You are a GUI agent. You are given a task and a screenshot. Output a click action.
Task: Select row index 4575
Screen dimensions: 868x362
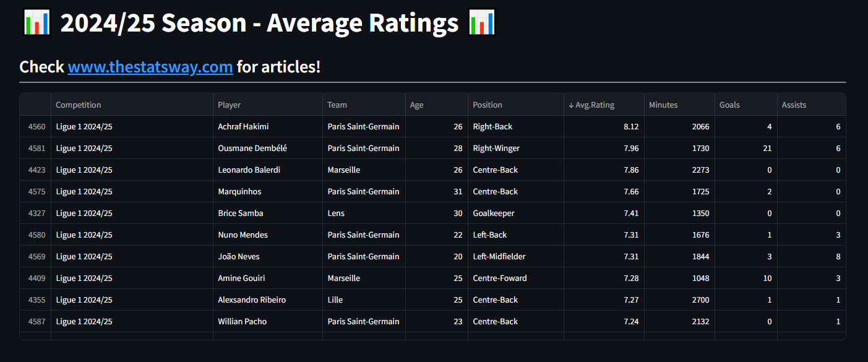(35, 191)
